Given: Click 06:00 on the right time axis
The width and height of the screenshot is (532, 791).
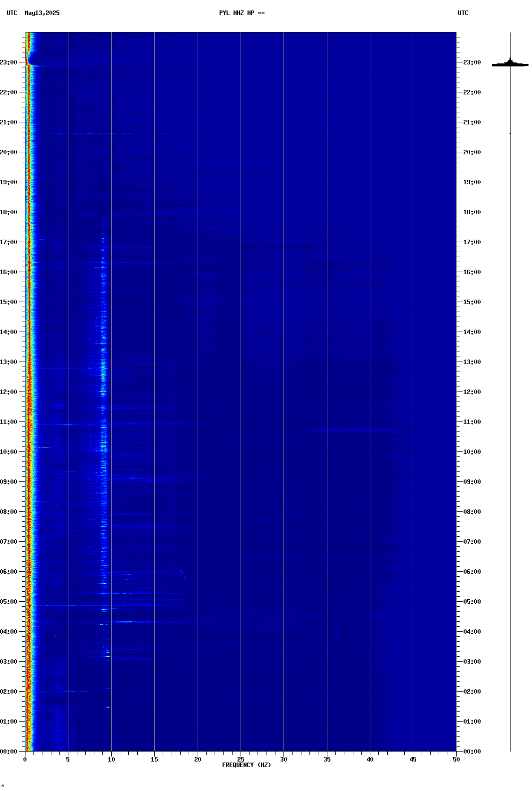Looking at the screenshot, I should click(472, 572).
